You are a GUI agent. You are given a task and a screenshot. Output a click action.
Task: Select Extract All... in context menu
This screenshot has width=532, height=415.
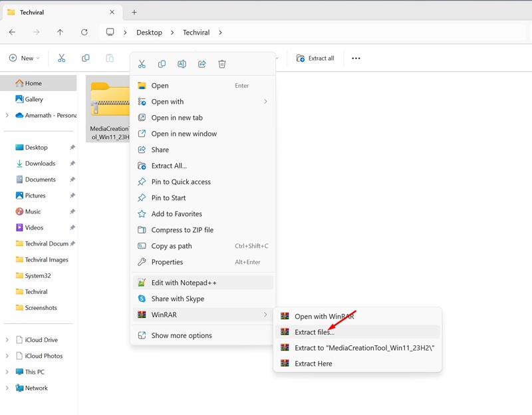click(203, 166)
